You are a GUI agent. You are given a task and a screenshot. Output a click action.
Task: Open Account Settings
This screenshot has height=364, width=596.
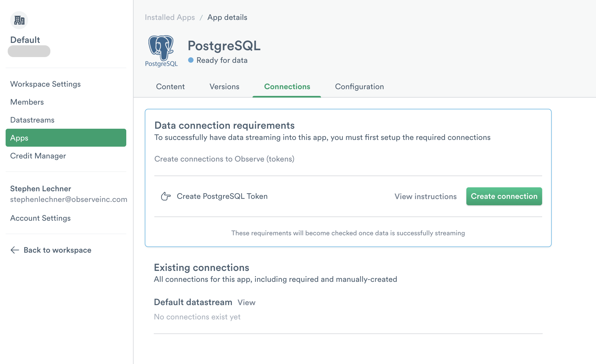click(40, 218)
